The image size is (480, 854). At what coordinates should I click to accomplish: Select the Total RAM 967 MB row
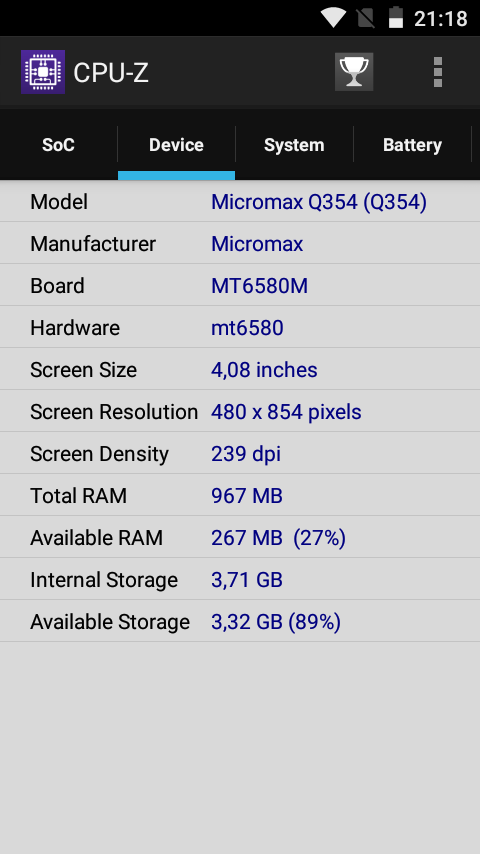pos(240,496)
